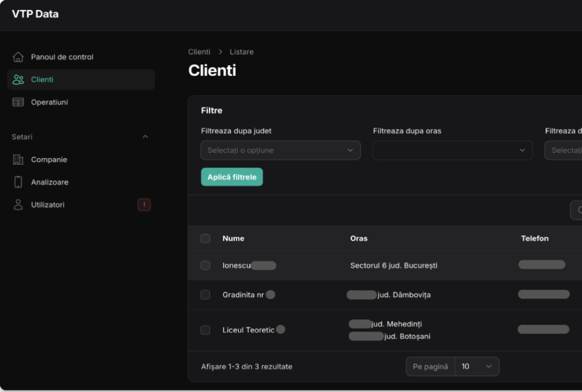Click the red alert badge beside Utilizatori
The width and height of the screenshot is (582, 392).
click(x=144, y=205)
